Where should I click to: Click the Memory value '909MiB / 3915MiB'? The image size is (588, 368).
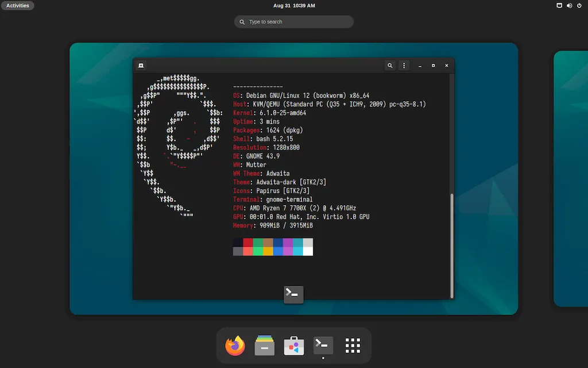tap(286, 225)
